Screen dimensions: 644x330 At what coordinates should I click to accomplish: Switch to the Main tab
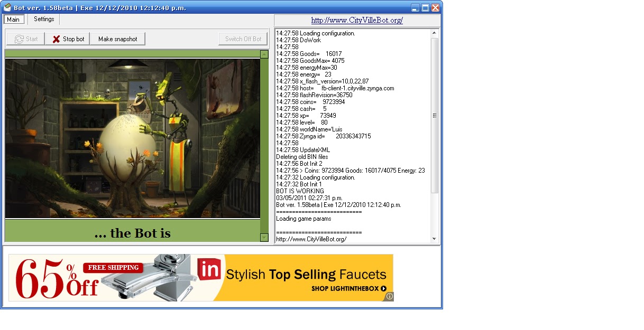pyautogui.click(x=14, y=20)
